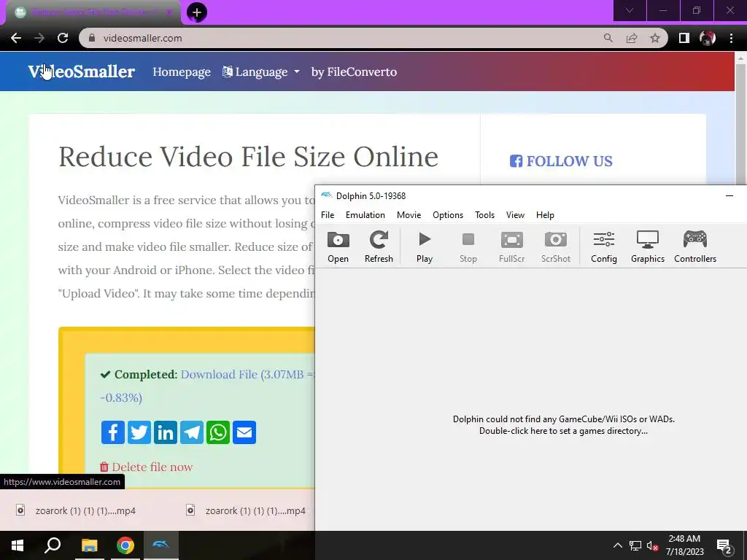The width and height of the screenshot is (747, 560).
Task: Open the Emulation menu in Dolphin
Action: click(365, 215)
